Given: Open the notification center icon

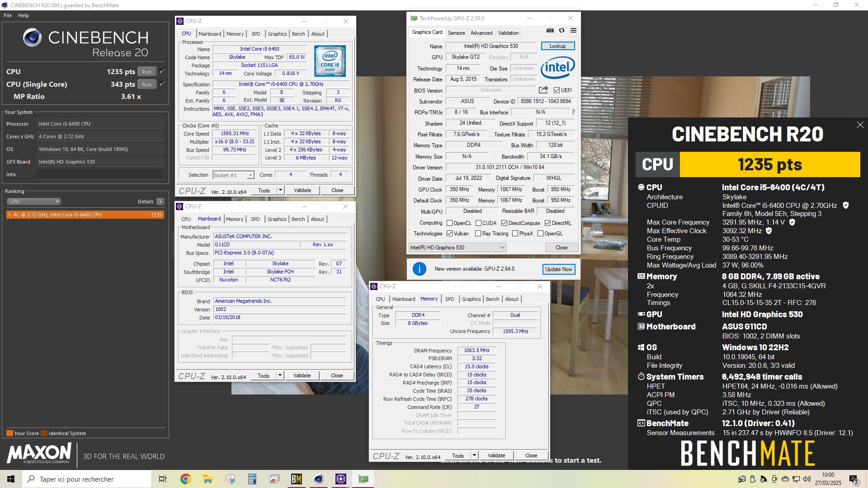Looking at the screenshot, I should point(854,479).
